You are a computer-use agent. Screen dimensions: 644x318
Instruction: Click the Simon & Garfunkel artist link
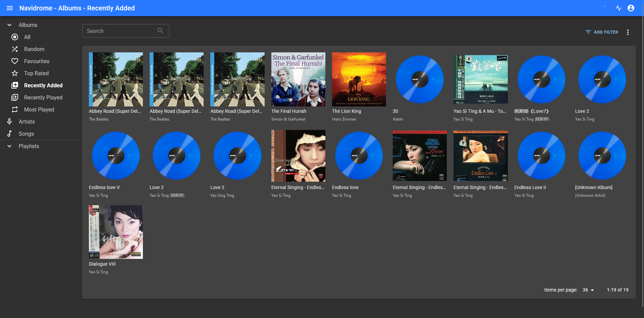pyautogui.click(x=288, y=119)
